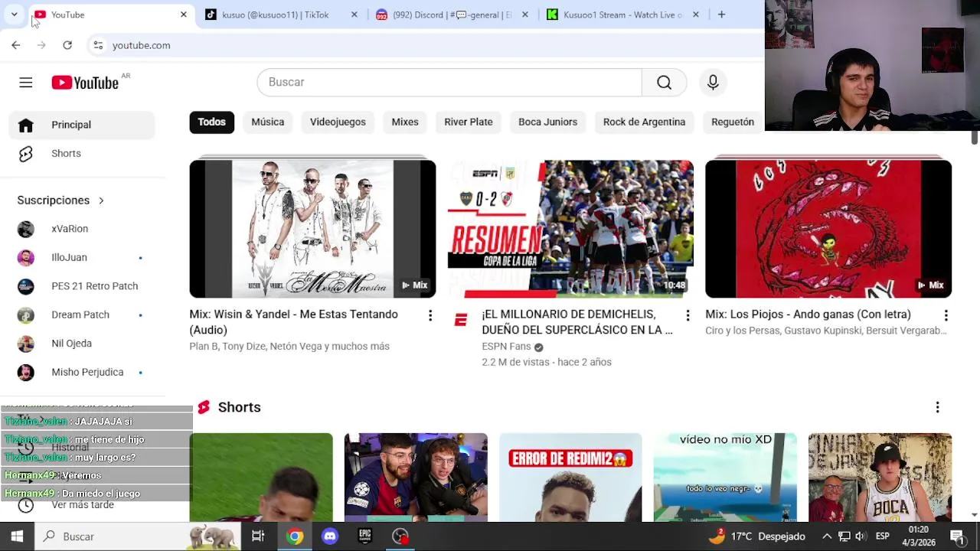Open Ver más tarde in sidebar

83,505
